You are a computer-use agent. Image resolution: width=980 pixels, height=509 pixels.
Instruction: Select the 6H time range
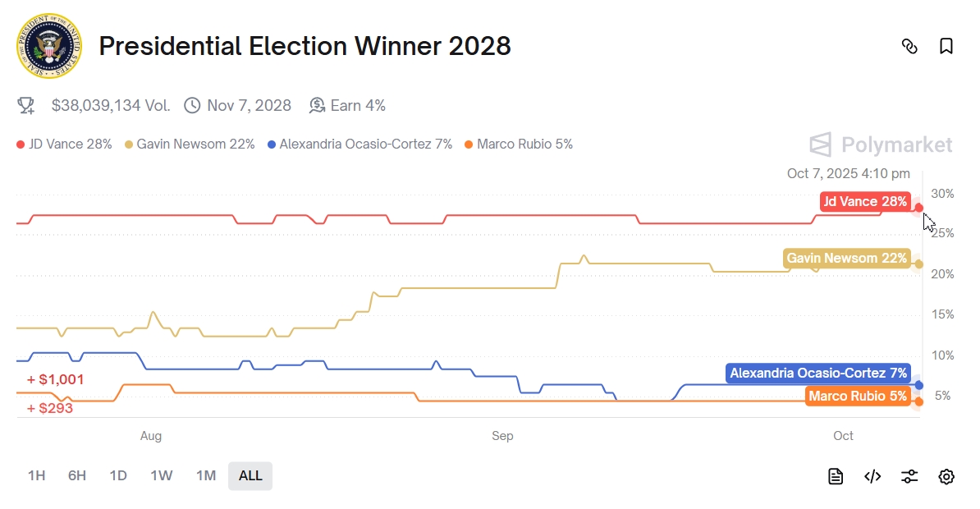coord(77,475)
